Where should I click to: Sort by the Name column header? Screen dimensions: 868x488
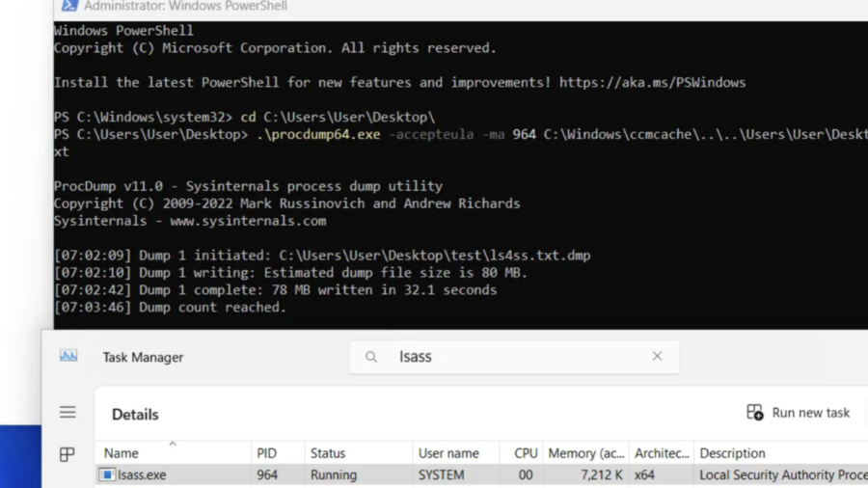[173, 453]
